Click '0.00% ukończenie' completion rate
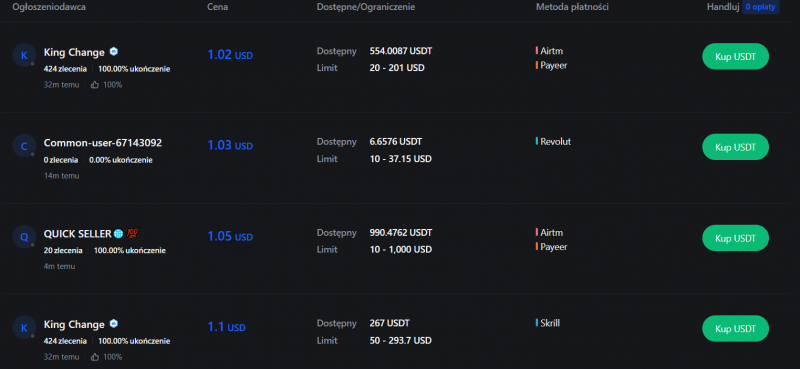The height and width of the screenshot is (369, 800). 120,160
